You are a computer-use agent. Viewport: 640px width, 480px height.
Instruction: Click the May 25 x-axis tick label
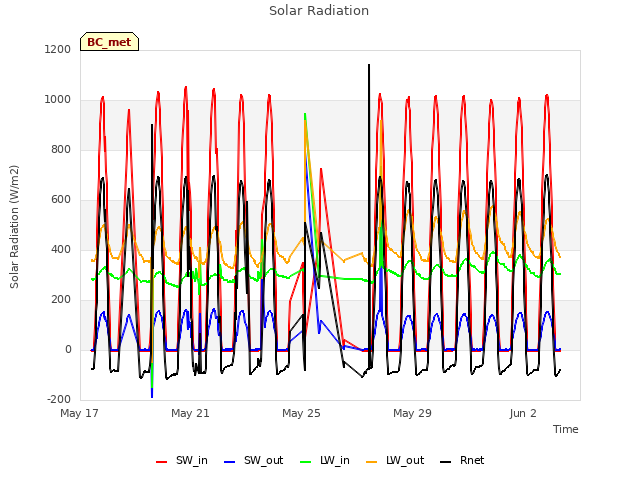point(301,413)
